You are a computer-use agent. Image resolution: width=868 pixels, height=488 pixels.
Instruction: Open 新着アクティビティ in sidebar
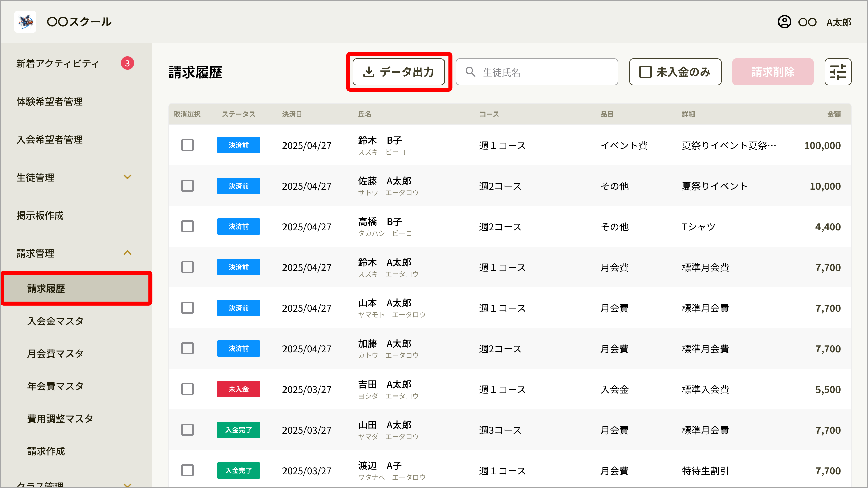click(58, 64)
